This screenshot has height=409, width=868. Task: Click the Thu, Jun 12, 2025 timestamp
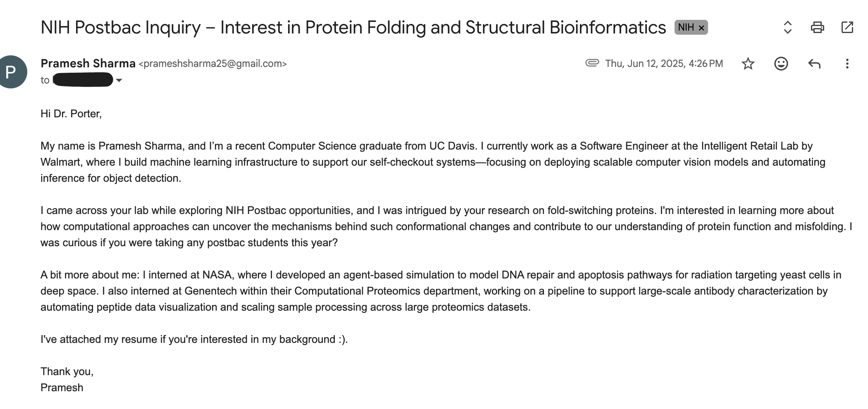pos(664,64)
